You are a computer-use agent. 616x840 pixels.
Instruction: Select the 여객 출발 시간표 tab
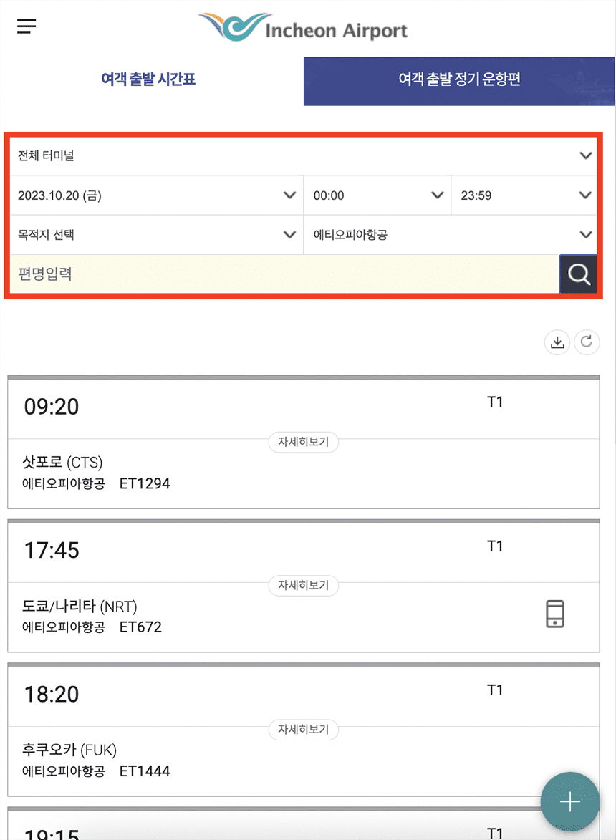tap(148, 80)
